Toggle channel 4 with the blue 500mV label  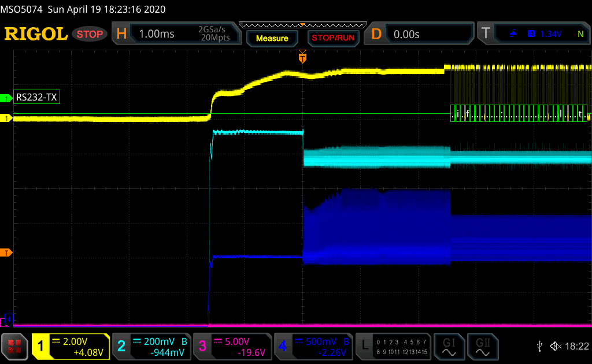(313, 346)
